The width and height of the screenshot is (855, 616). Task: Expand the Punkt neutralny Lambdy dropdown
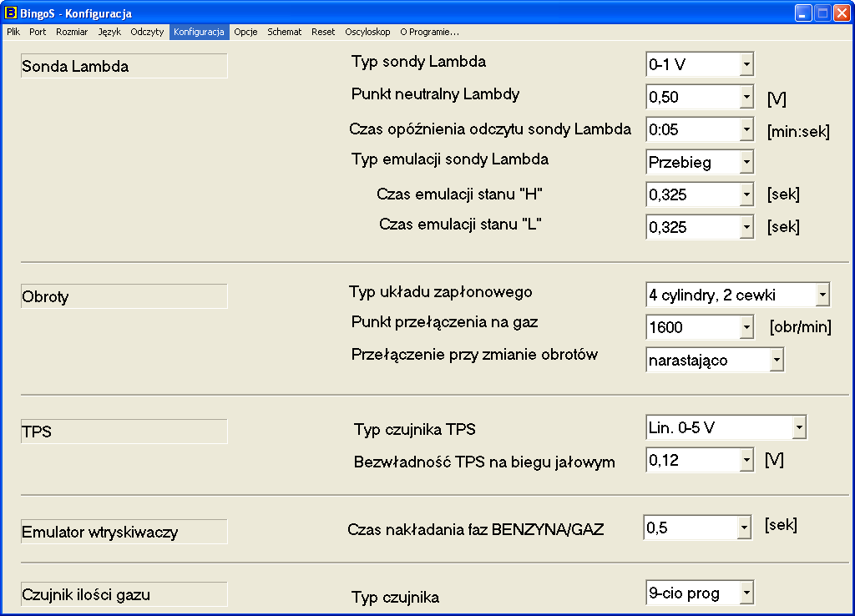pyautogui.click(x=746, y=98)
